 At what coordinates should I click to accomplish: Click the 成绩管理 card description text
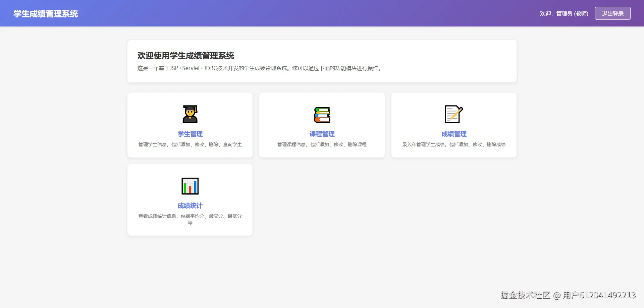(x=454, y=144)
